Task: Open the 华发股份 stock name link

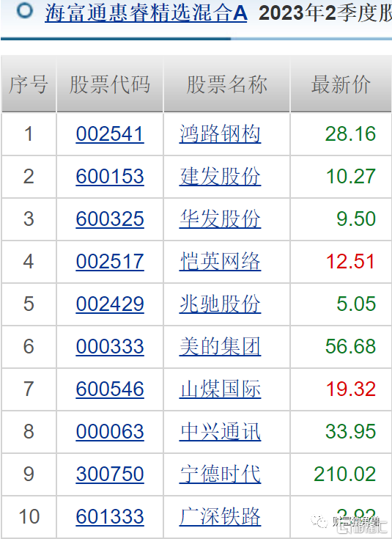Action: [220, 219]
